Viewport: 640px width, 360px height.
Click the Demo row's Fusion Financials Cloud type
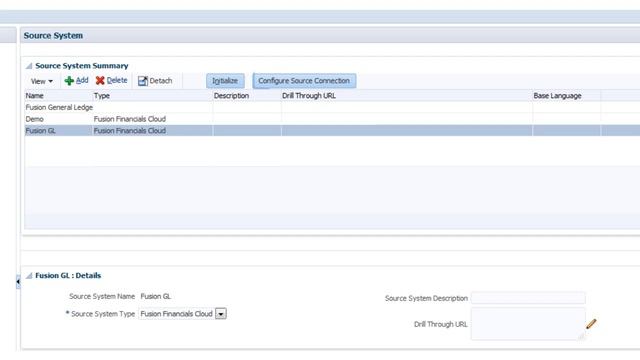pos(130,119)
